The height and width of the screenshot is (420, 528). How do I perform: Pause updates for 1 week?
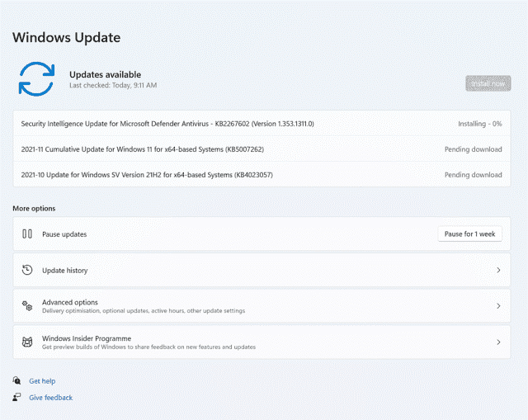[x=469, y=234]
